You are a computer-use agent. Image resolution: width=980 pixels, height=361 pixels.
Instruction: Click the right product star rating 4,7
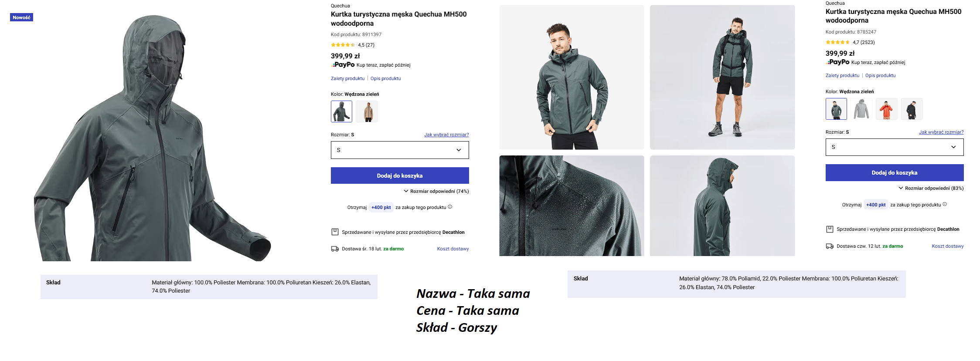[837, 42]
